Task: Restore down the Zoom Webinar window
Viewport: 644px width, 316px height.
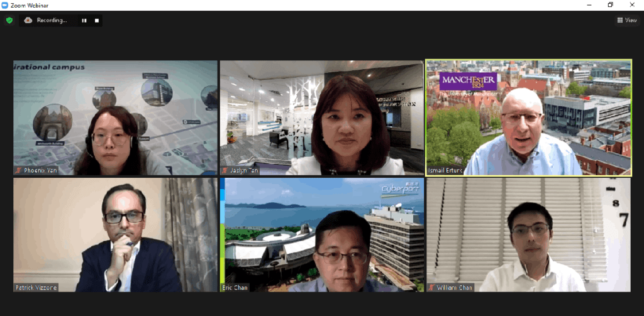Action: 610,5
